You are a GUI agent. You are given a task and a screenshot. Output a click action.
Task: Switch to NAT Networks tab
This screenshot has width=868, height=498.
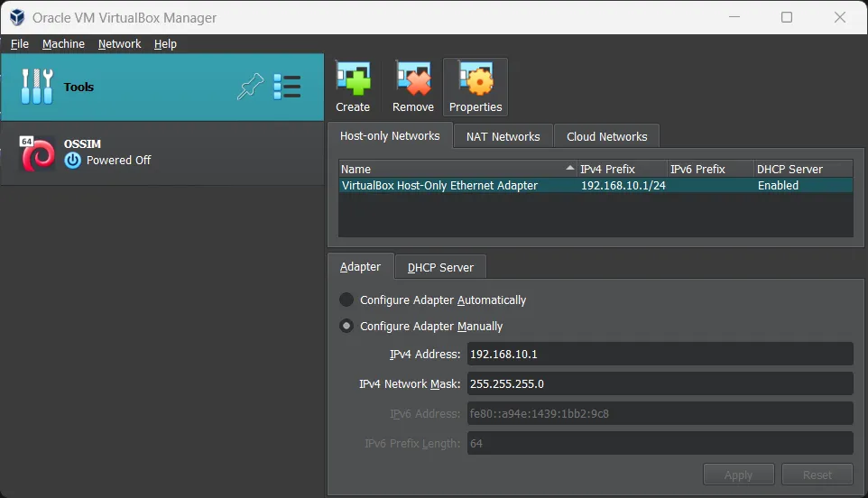point(503,136)
